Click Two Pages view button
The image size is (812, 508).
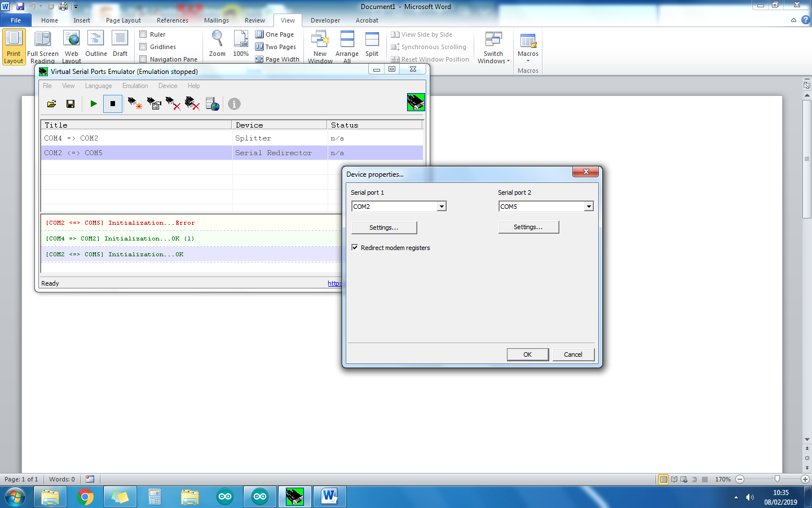tap(276, 47)
